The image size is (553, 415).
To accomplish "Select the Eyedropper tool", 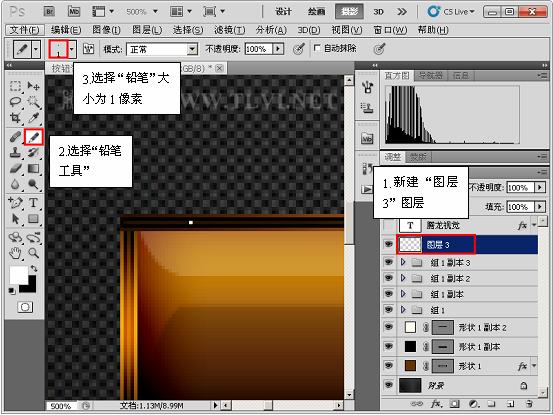I will click(x=34, y=117).
